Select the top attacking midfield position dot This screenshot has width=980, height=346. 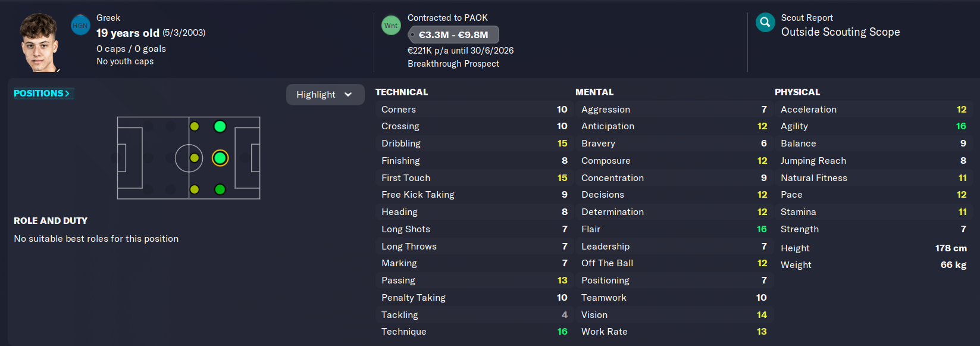click(220, 126)
